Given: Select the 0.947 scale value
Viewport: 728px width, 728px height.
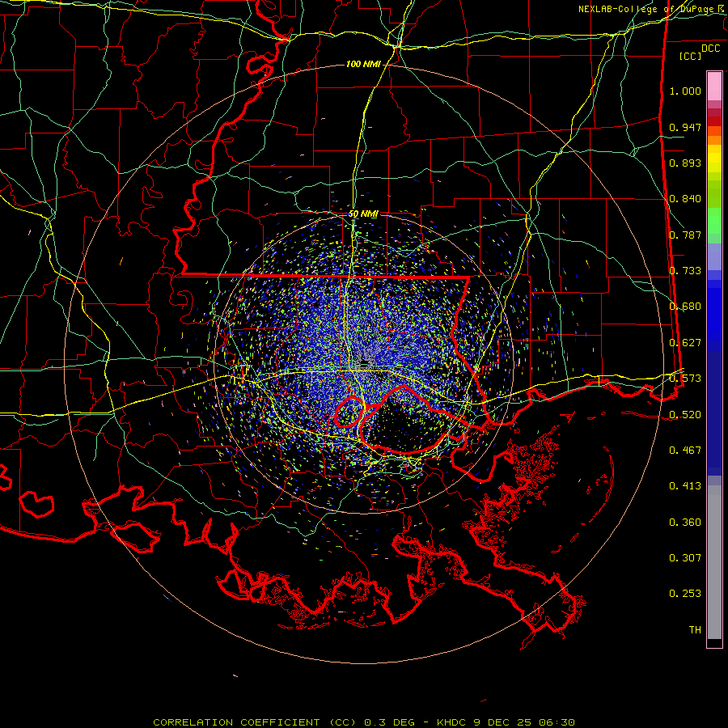Looking at the screenshot, I should (685, 127).
